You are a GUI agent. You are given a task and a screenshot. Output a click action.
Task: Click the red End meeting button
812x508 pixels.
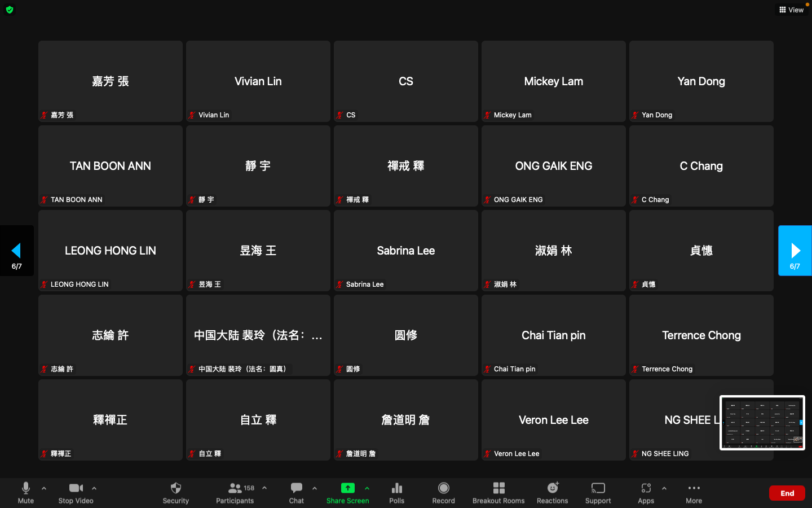(787, 493)
